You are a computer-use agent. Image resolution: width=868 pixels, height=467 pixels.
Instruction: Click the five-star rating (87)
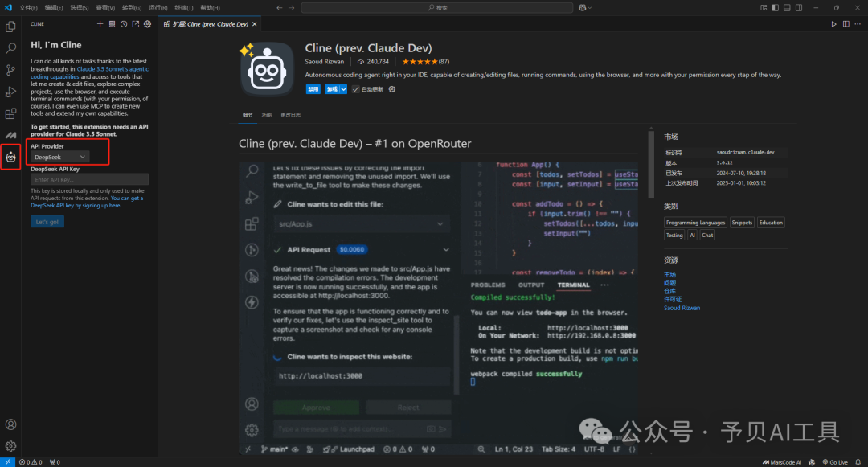point(426,62)
